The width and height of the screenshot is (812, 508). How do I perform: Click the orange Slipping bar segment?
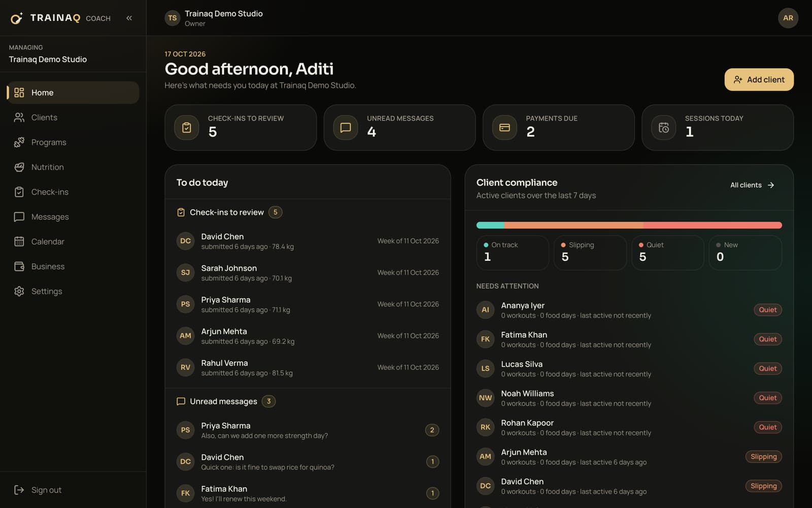tap(573, 225)
